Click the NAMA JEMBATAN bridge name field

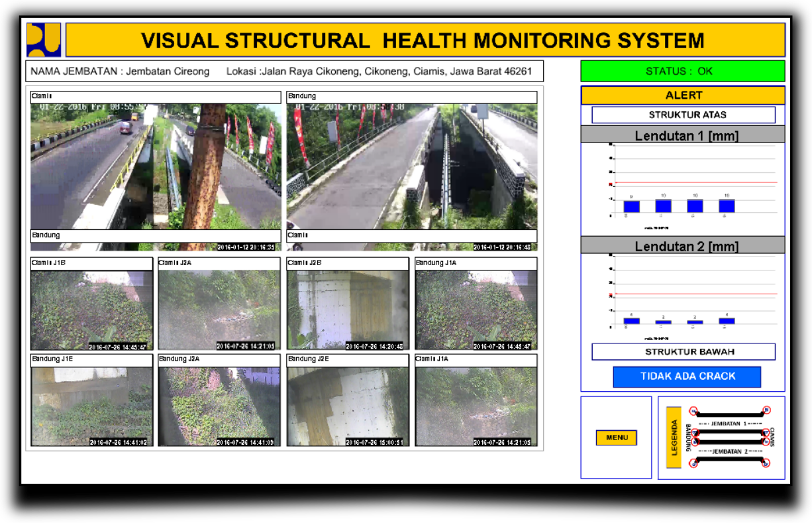point(119,72)
